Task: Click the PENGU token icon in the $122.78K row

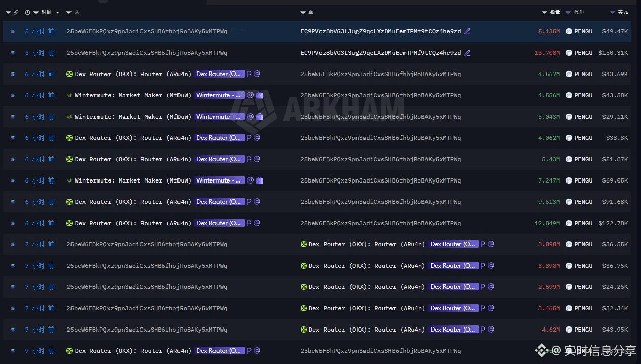Action: click(569, 223)
